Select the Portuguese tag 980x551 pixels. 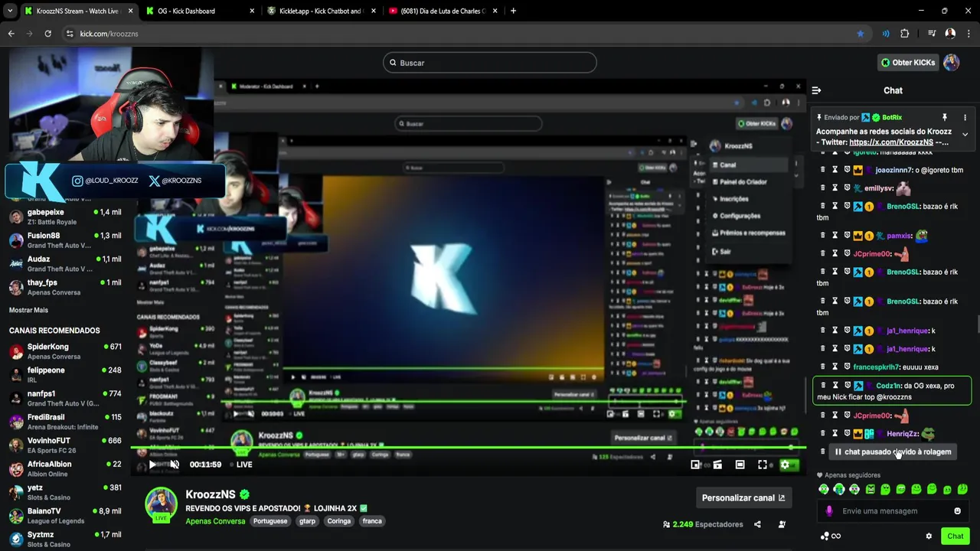click(x=269, y=521)
